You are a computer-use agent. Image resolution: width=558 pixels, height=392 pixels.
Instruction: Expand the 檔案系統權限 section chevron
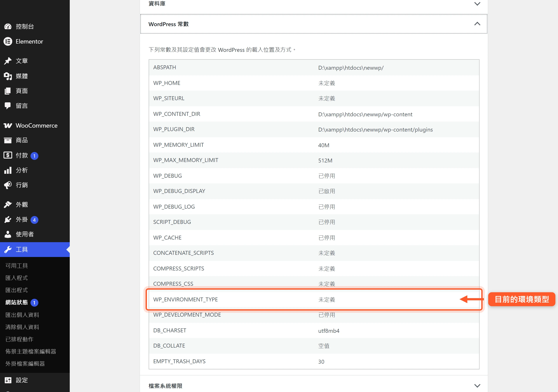(x=477, y=386)
